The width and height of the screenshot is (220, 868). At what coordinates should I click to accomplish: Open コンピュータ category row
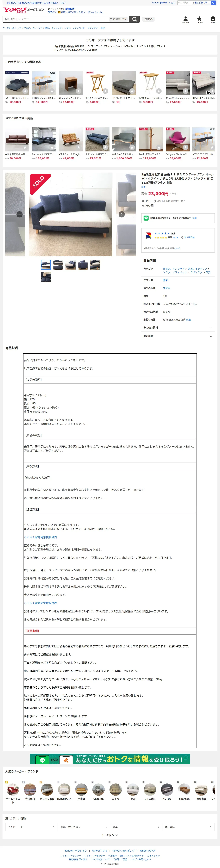[31, 827]
